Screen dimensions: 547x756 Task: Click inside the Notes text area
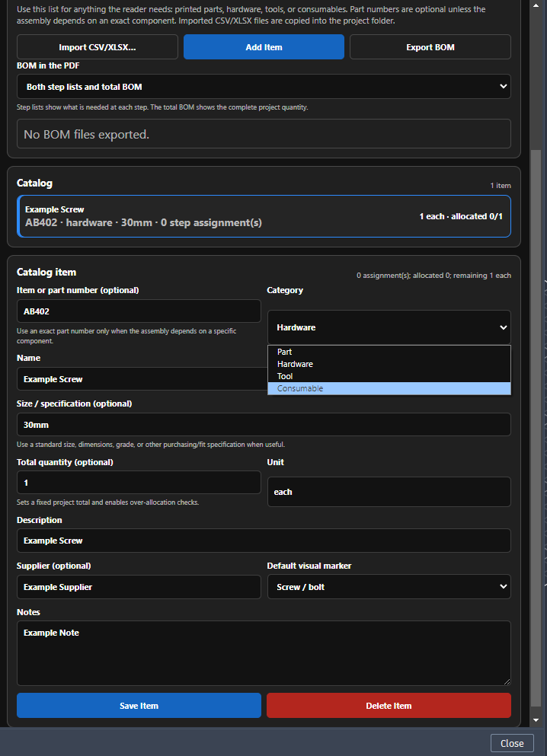pos(264,653)
